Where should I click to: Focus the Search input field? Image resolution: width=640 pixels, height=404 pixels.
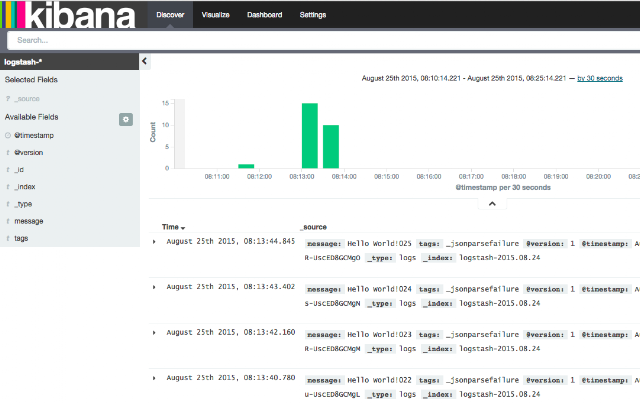pyautogui.click(x=324, y=40)
